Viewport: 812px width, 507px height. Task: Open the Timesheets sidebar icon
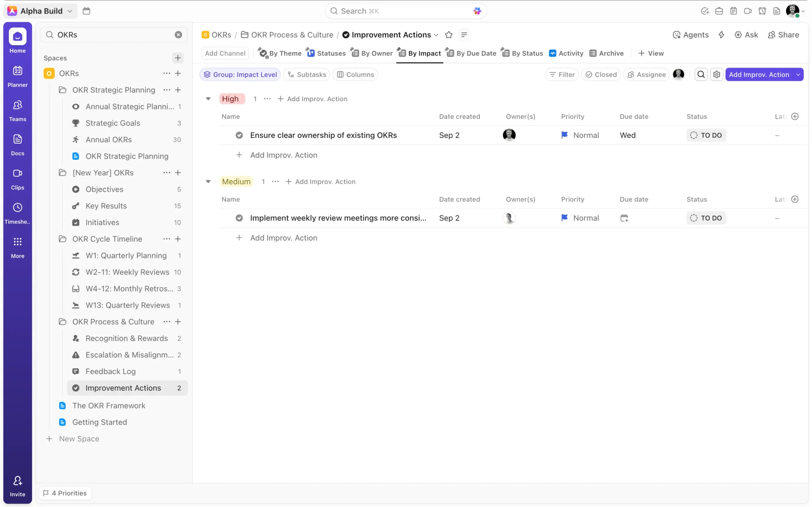click(17, 213)
